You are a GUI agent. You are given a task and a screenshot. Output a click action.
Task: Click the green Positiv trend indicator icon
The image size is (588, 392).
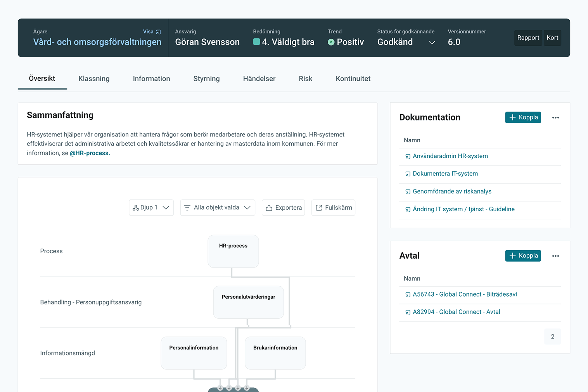(331, 42)
